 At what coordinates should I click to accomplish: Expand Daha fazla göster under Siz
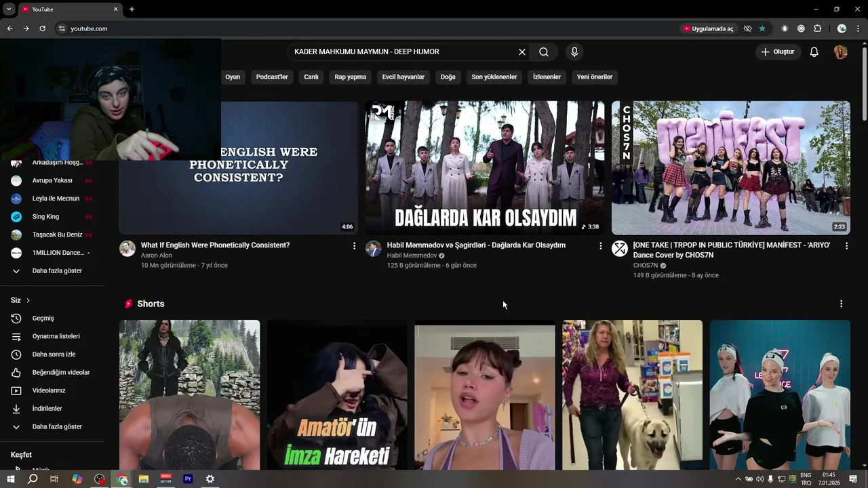click(53, 427)
